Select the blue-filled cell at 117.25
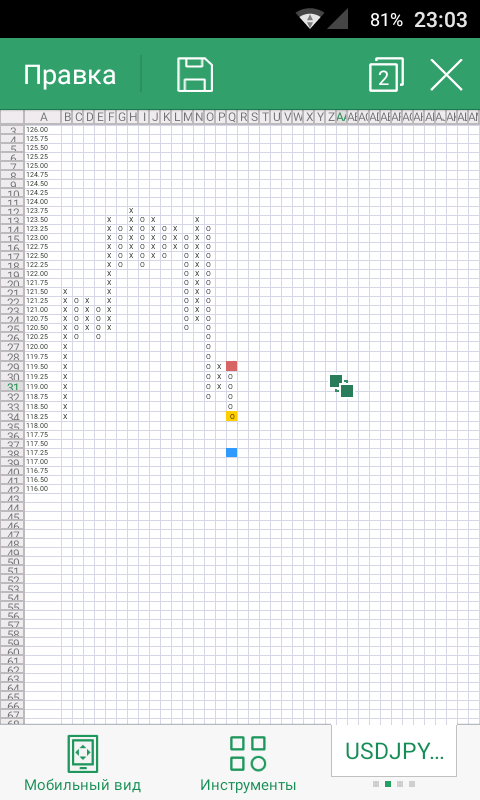This screenshot has height=800, width=480. 232,453
